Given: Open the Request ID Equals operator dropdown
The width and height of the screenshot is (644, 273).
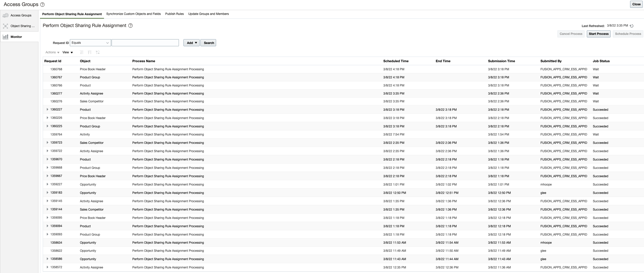Looking at the screenshot, I should [x=90, y=43].
